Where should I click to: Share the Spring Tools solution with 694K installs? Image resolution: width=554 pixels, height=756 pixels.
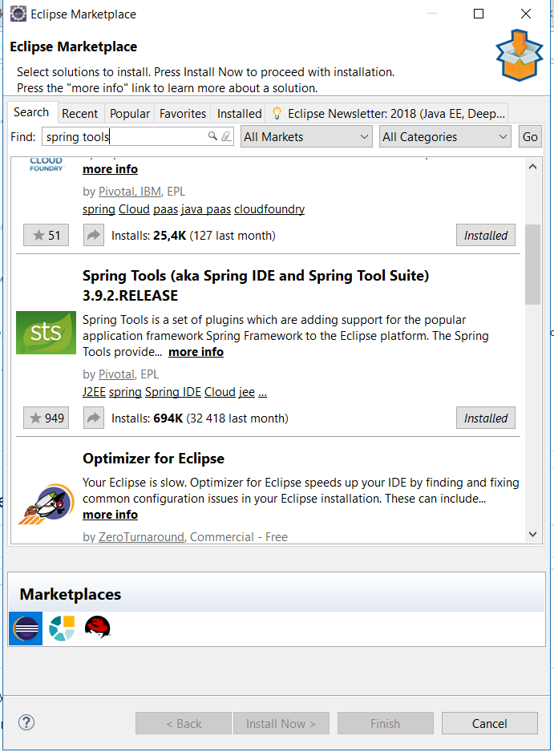[x=94, y=418]
